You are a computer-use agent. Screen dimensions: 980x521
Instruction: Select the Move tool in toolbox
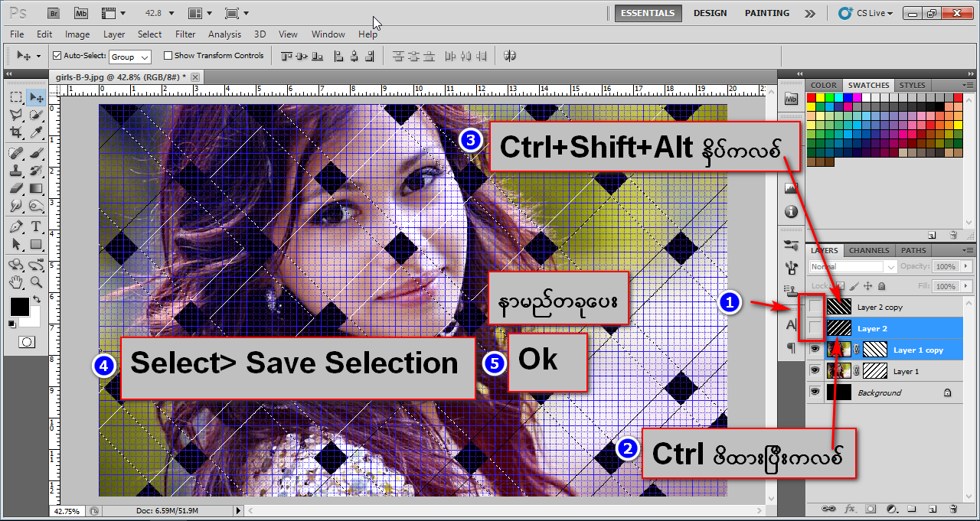pyautogui.click(x=36, y=97)
